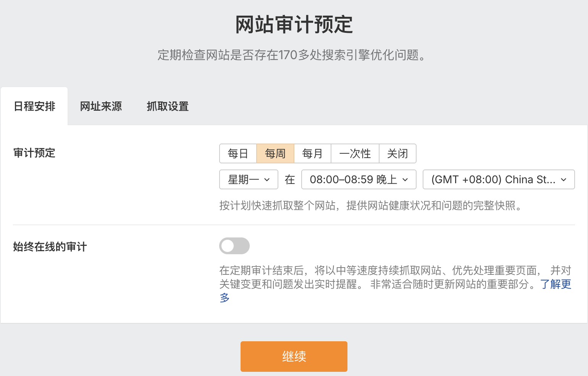
Task: Select the 每周 schedule option
Action: click(275, 153)
